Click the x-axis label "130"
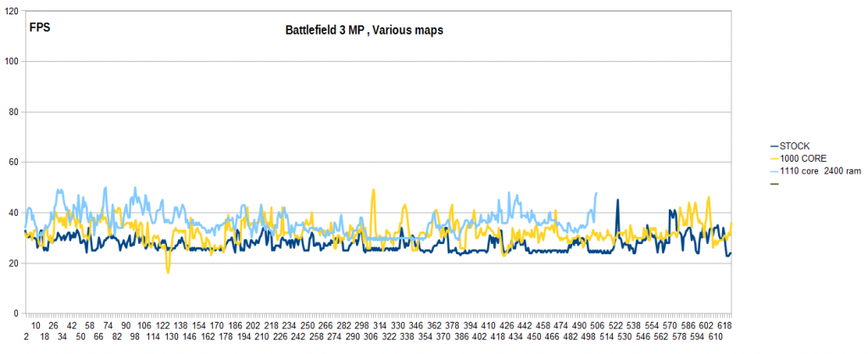Screen dimensions: 868x354 point(171,335)
